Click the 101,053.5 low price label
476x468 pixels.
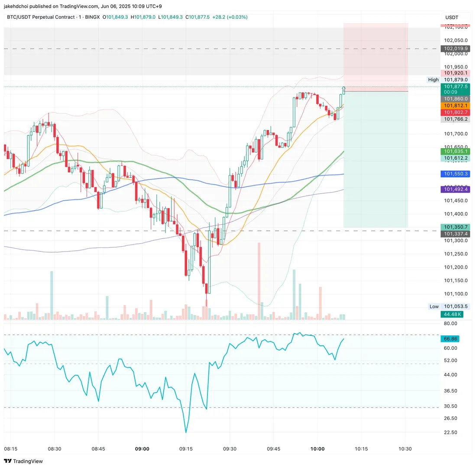click(x=455, y=306)
